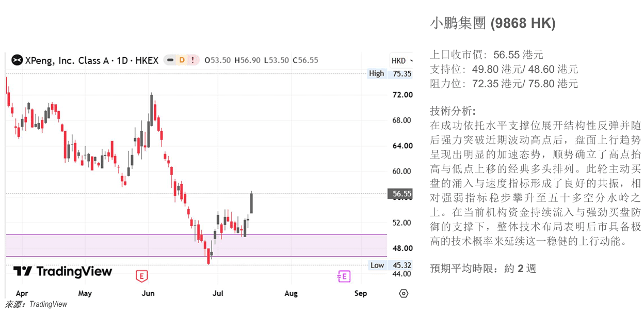Click the 小鵬集團 (9868 HK) heading
644x313 pixels.
[493, 23]
